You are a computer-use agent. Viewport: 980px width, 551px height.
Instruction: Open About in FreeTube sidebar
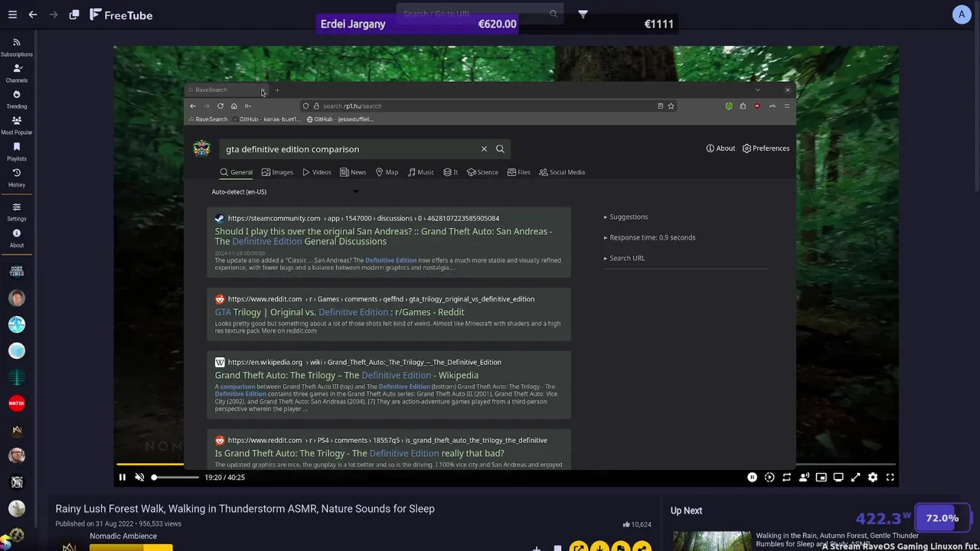point(17,237)
